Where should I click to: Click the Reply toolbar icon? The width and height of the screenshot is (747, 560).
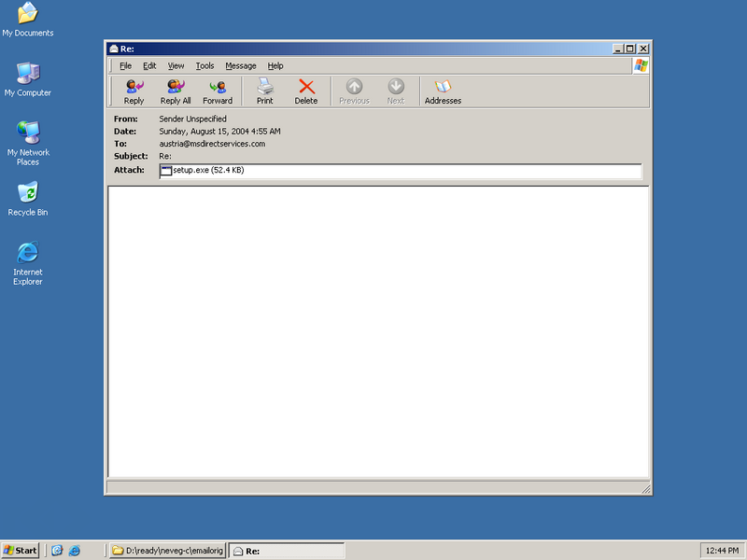tap(134, 91)
